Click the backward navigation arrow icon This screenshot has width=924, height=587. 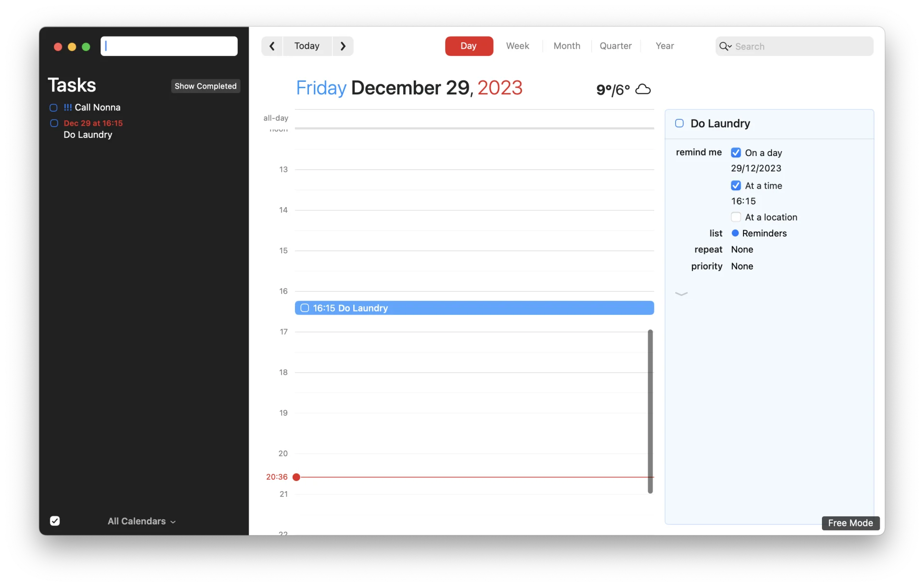click(x=272, y=46)
